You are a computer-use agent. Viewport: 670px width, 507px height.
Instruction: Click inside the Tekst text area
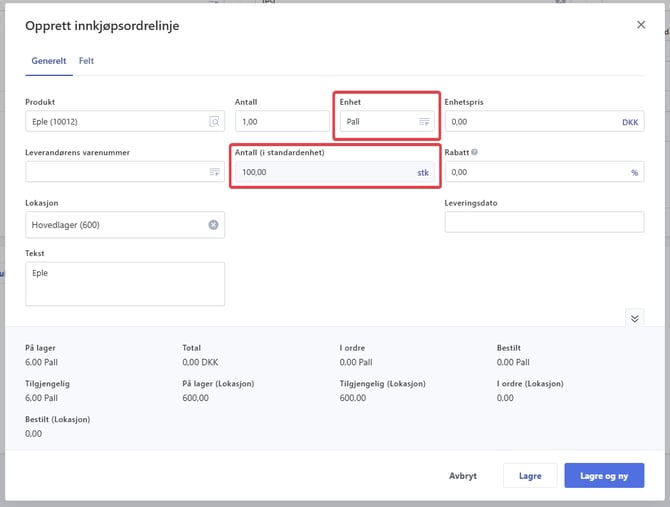pos(124,284)
